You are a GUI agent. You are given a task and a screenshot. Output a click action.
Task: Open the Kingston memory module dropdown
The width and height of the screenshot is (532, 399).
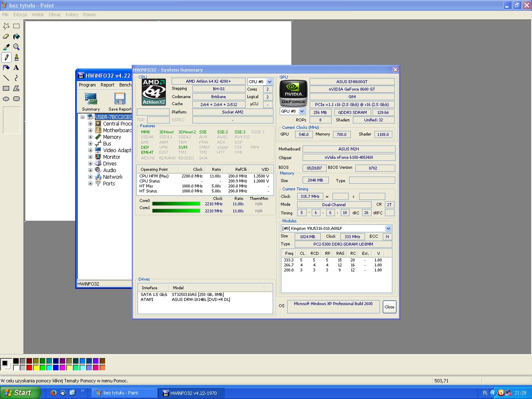coord(388,228)
